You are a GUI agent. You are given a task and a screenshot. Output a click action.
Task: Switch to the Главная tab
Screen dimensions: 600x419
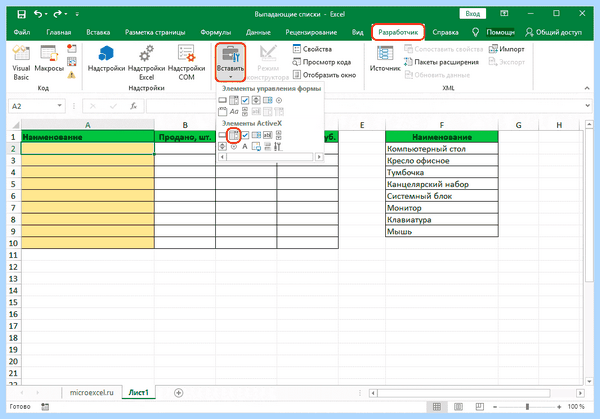[59, 32]
